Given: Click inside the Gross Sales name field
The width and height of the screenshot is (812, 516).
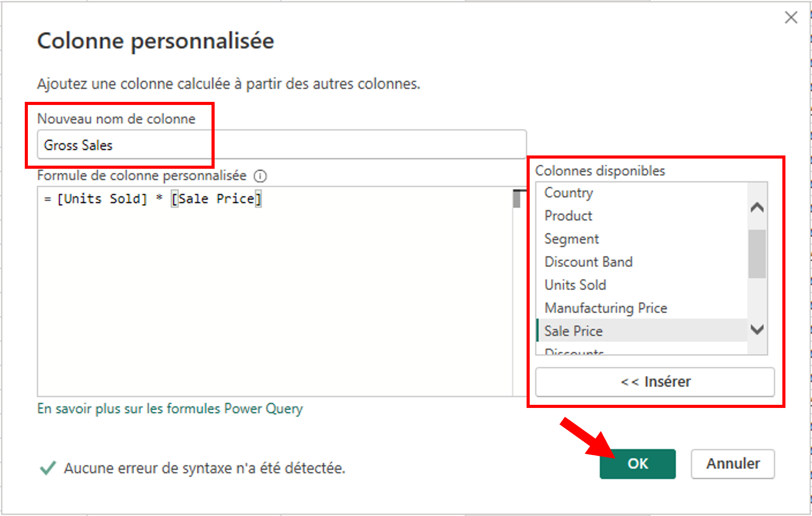Looking at the screenshot, I should [x=281, y=145].
